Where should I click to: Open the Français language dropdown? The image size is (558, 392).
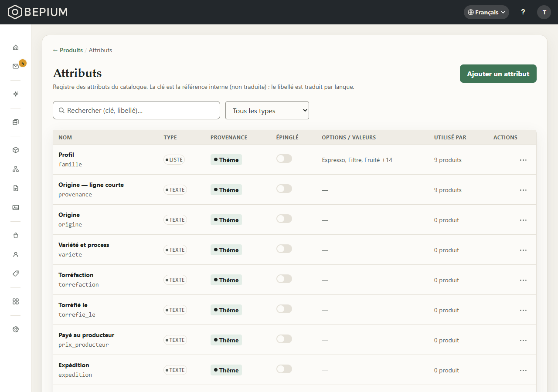[487, 12]
